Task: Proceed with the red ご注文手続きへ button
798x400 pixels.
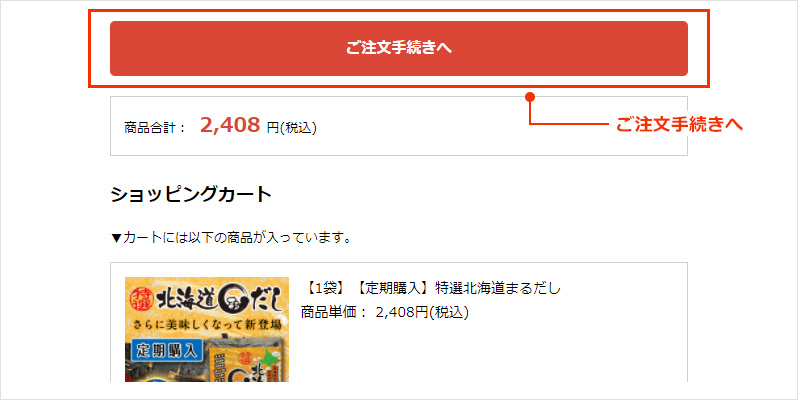Action: (398, 48)
